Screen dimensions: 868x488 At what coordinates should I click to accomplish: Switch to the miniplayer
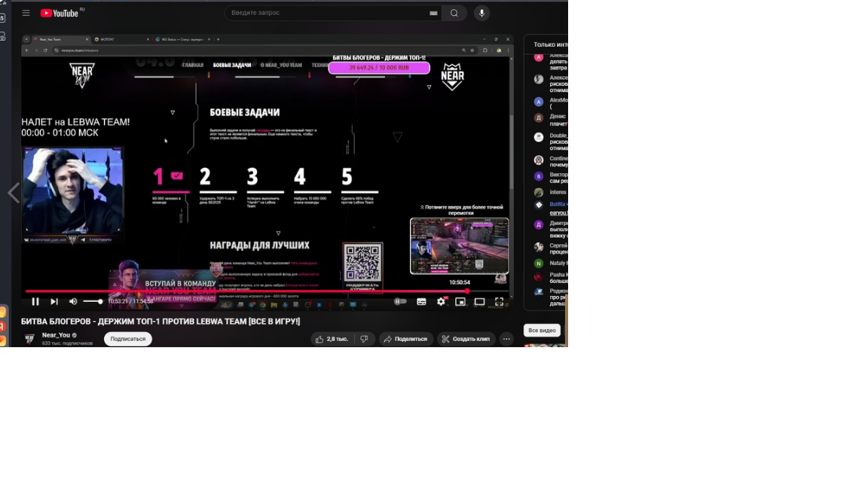460,301
